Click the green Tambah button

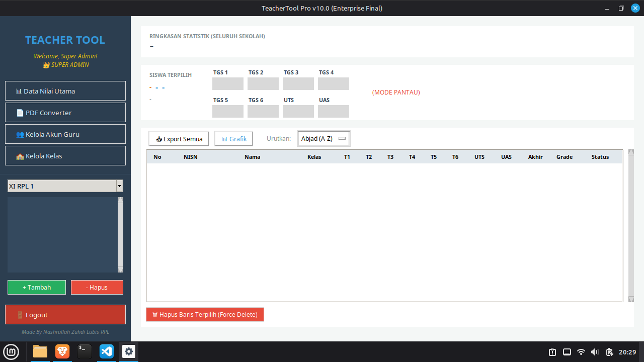pyautogui.click(x=37, y=288)
